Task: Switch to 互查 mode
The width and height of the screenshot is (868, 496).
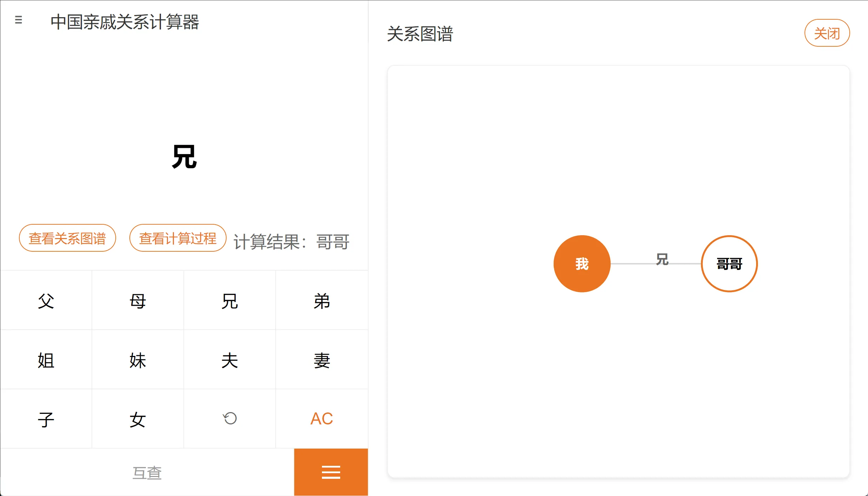Action: click(147, 472)
